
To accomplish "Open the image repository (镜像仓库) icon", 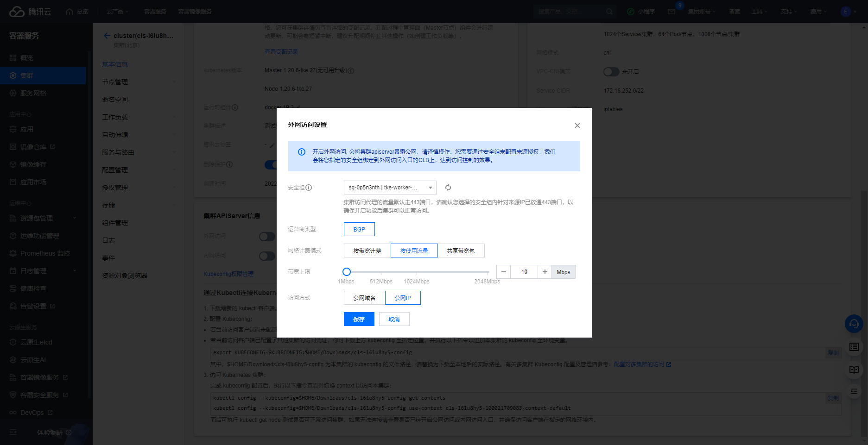I will [x=13, y=147].
